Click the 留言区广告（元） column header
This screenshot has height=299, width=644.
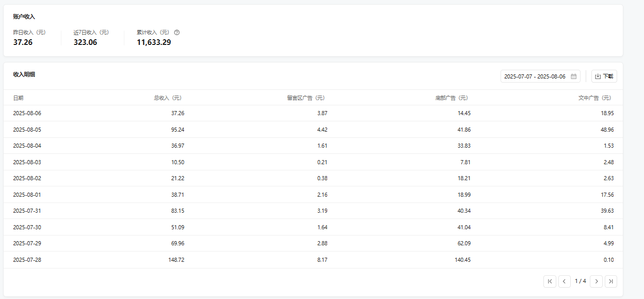(307, 98)
